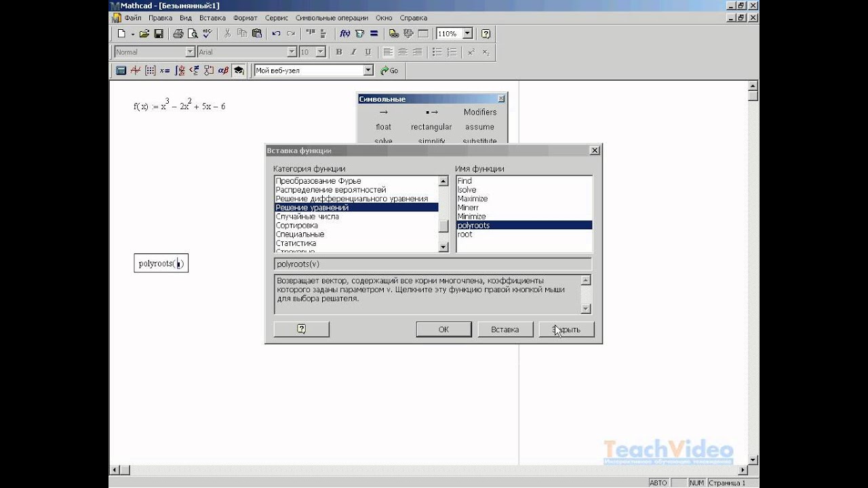Print the worksheet using the printer icon
The image size is (868, 488).
click(178, 33)
